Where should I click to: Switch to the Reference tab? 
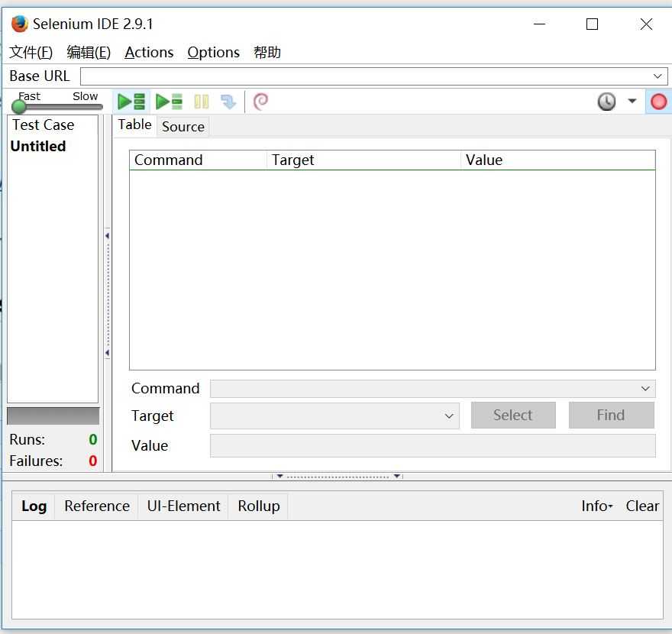point(97,506)
